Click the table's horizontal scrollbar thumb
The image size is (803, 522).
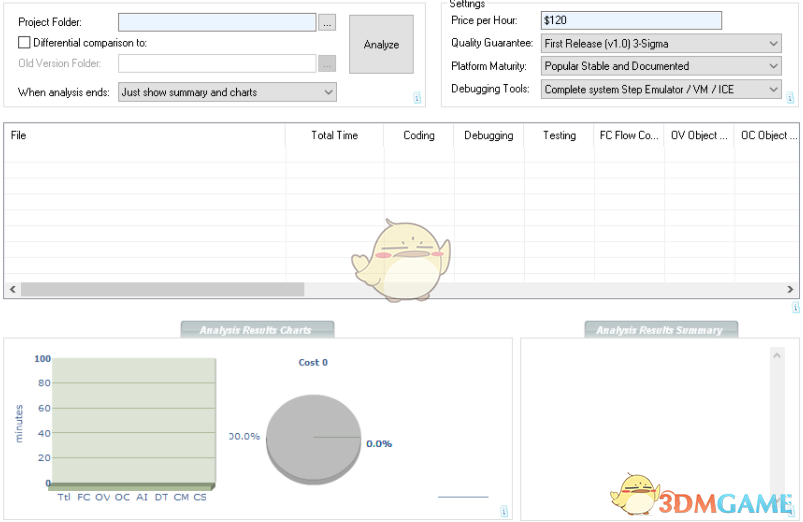tap(162, 289)
